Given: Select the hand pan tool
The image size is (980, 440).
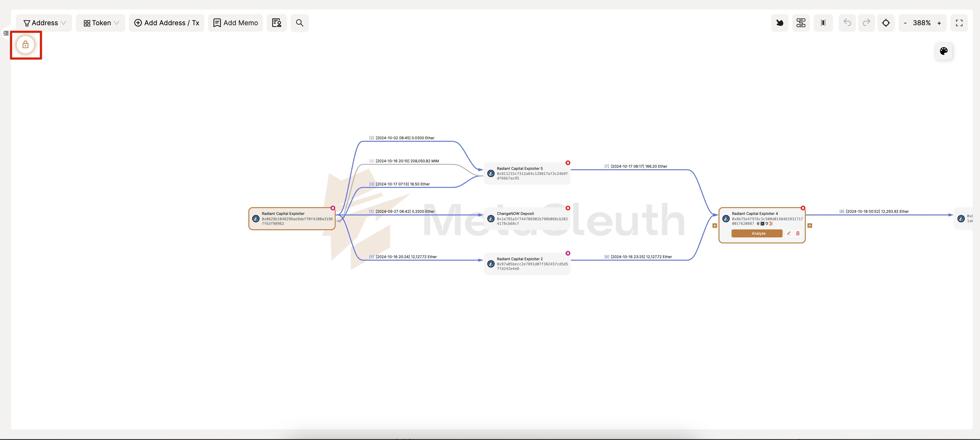Looking at the screenshot, I should (779, 23).
